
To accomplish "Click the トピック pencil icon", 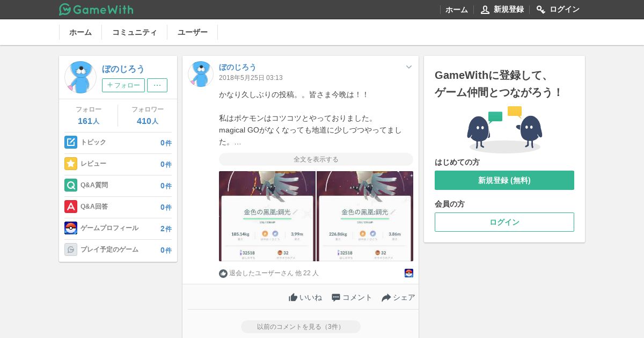I will pos(71,142).
